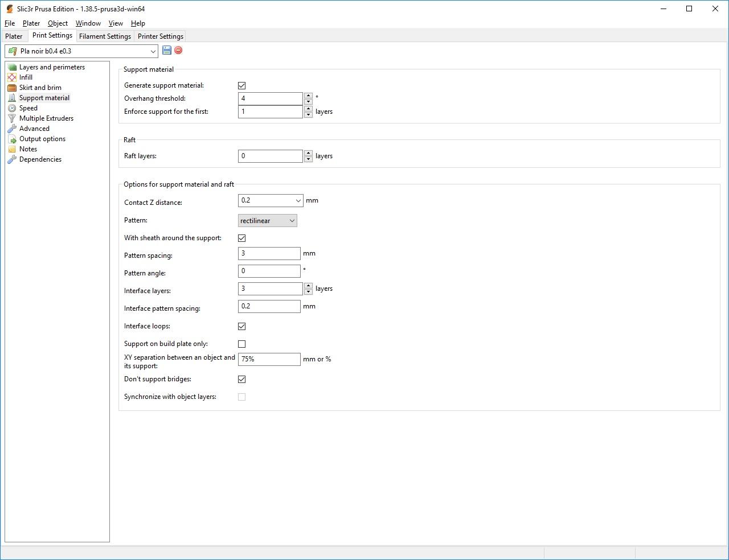The height and width of the screenshot is (560, 729).
Task: Close the Slic3r window
Action: [715, 9]
